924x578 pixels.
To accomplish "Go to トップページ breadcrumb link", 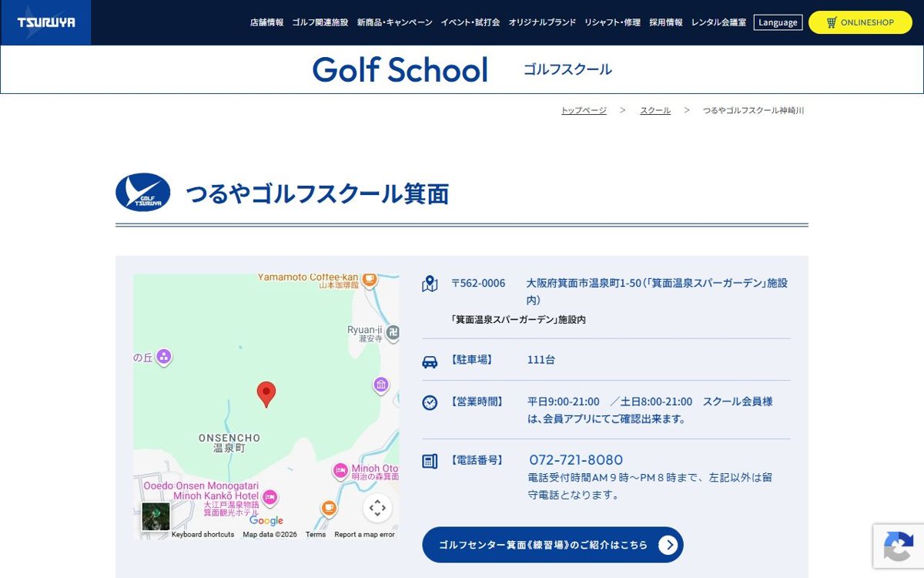I will point(584,110).
